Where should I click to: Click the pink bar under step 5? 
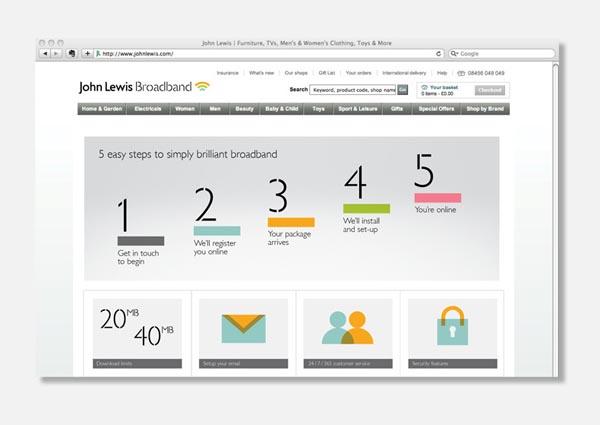[438, 198]
